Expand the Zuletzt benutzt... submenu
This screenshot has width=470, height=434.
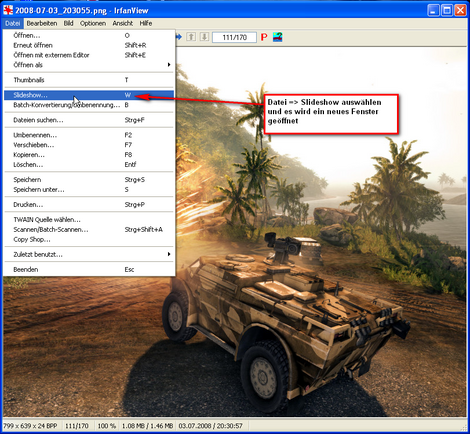89,254
